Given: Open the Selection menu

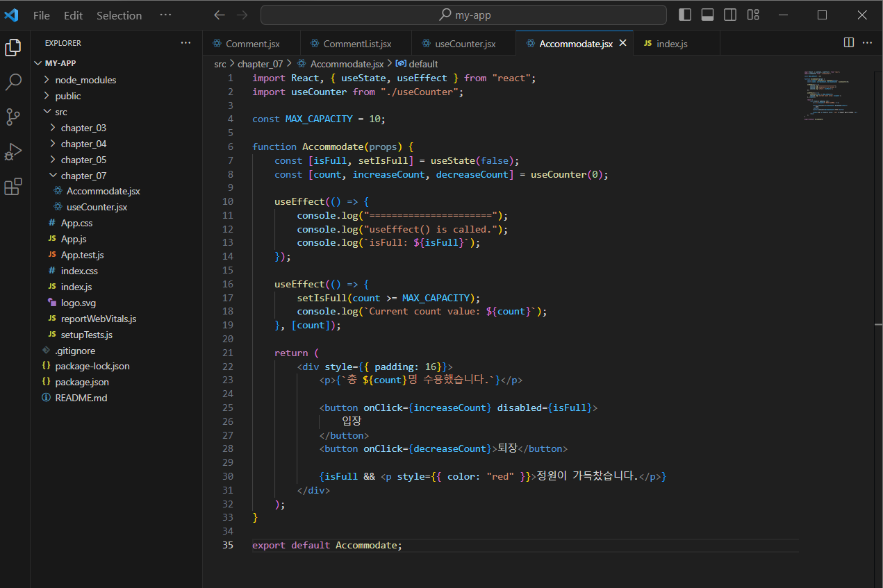Looking at the screenshot, I should [119, 15].
